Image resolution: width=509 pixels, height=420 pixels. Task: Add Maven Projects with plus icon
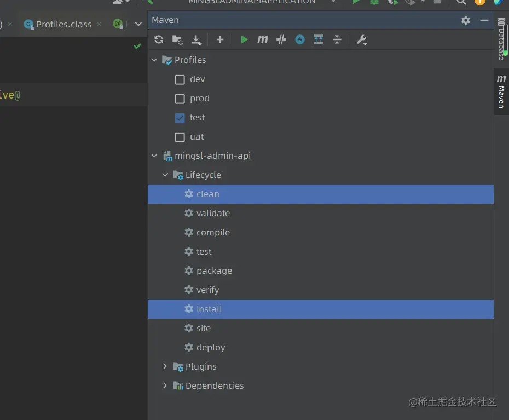pyautogui.click(x=220, y=39)
